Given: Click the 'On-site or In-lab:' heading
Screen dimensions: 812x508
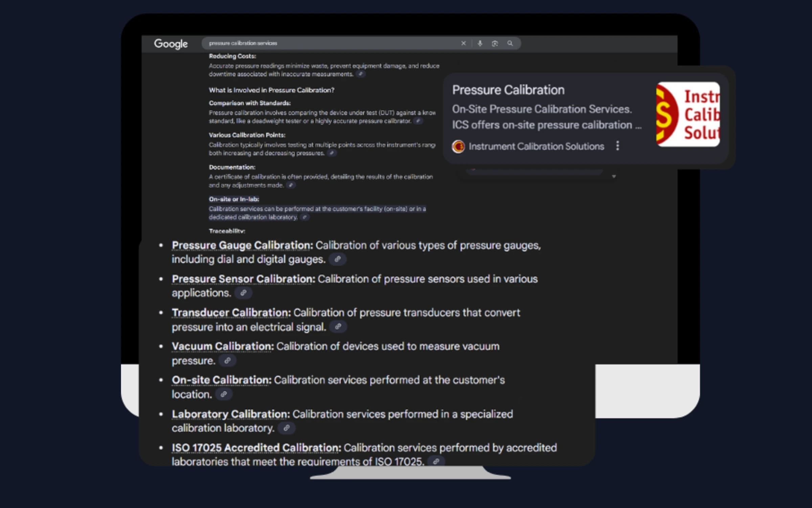Looking at the screenshot, I should click(234, 199).
